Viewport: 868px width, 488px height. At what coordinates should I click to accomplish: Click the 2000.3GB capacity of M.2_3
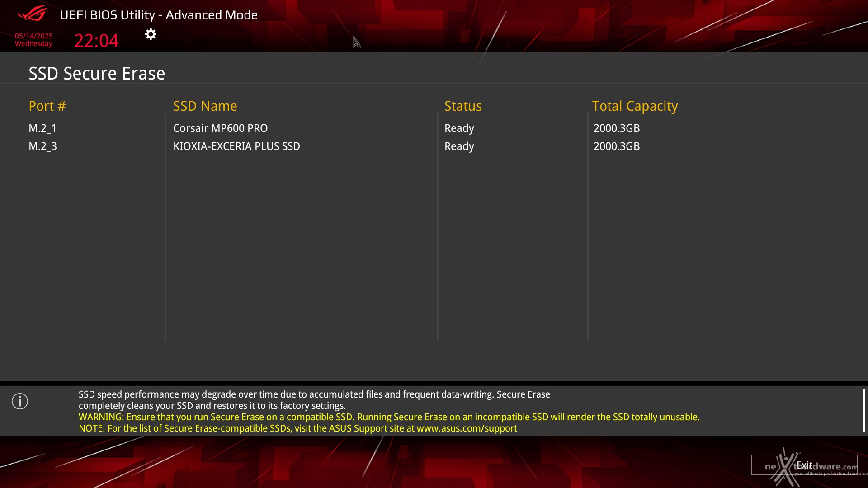tap(617, 146)
